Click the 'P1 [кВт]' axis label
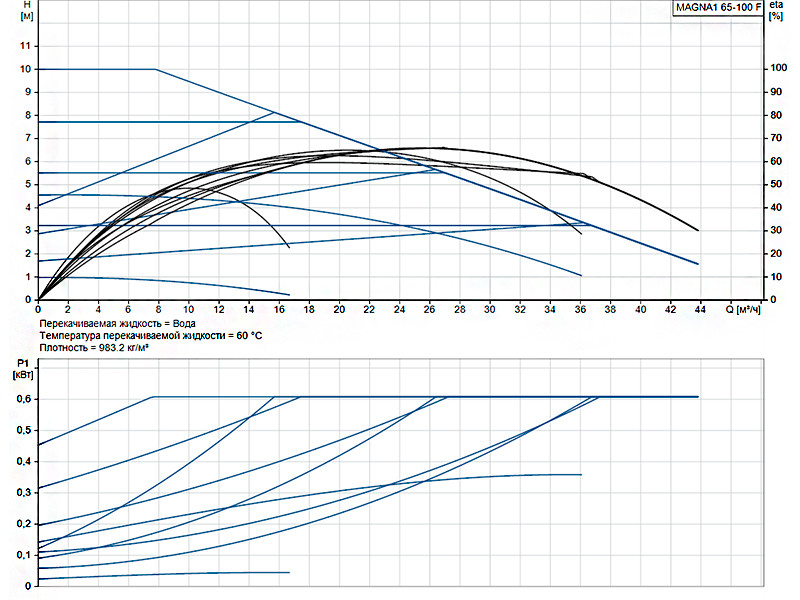Image resolution: width=800 pixels, height=600 pixels. pos(23,369)
